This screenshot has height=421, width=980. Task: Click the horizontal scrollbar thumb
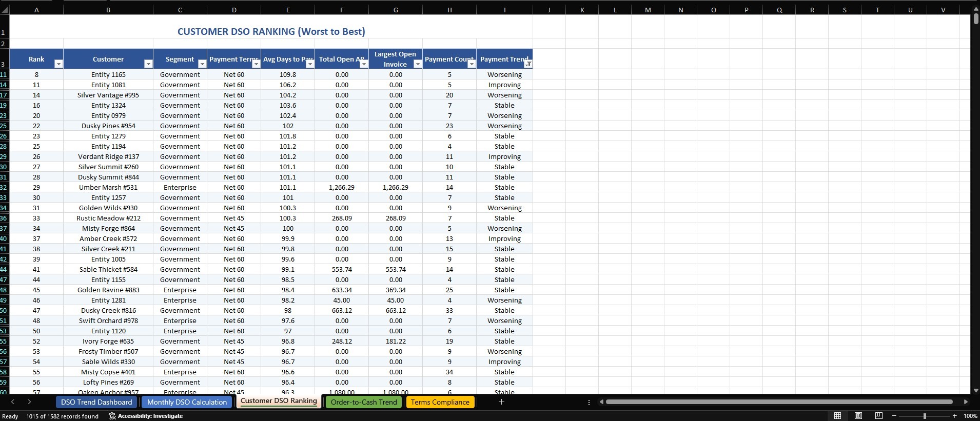tap(779, 402)
